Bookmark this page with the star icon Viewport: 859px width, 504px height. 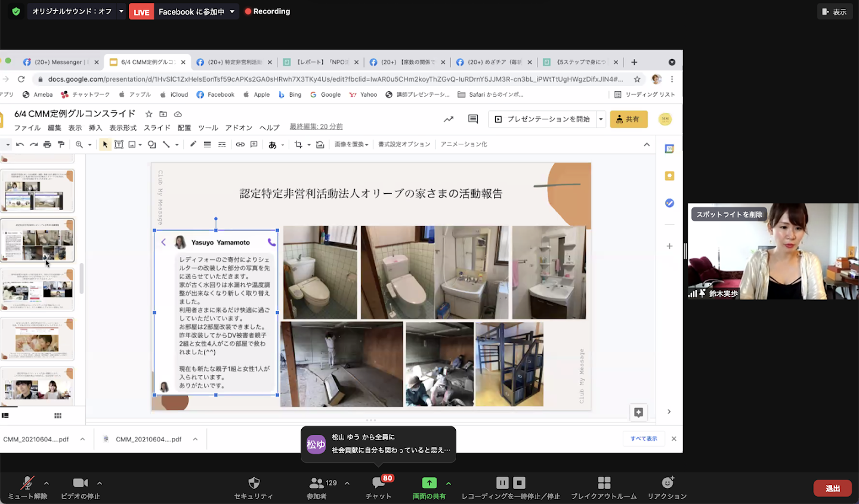637,79
